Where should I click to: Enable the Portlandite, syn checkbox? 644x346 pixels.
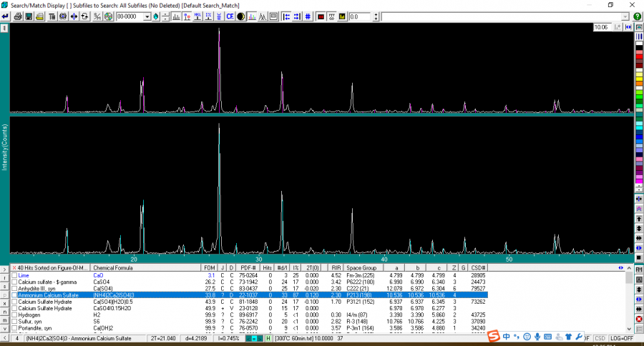[14, 327]
